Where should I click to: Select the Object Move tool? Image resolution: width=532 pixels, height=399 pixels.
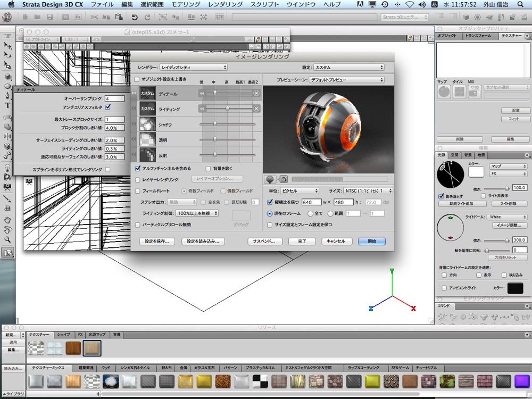point(7,45)
